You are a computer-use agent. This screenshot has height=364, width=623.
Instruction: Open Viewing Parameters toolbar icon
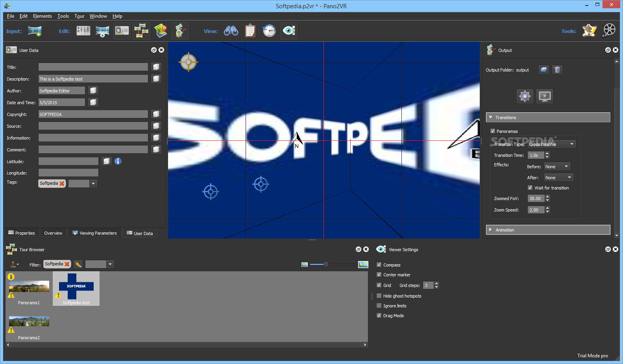[x=102, y=31]
